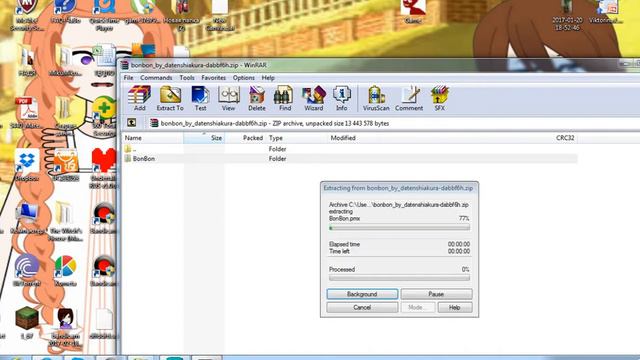
Task: Click the Info toolbar icon
Action: click(x=342, y=98)
